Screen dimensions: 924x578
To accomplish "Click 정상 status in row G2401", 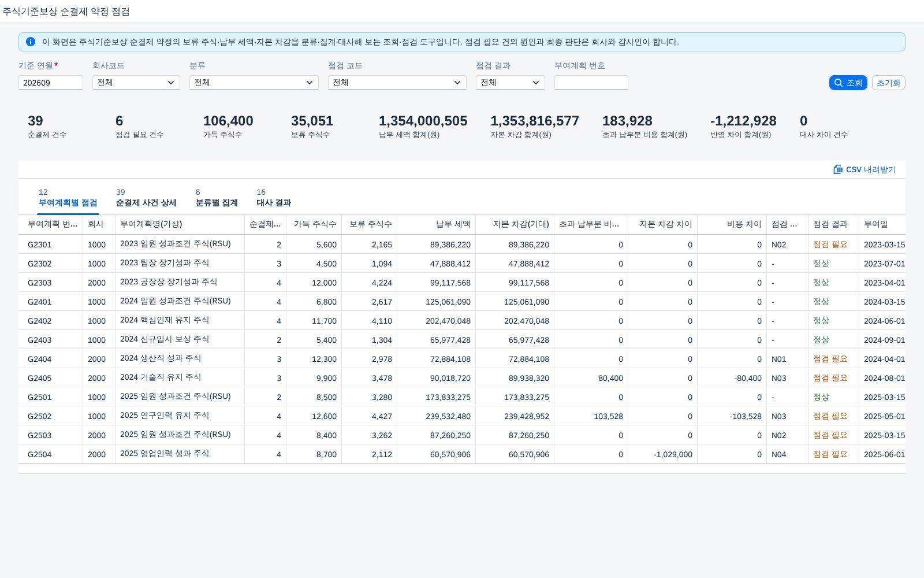I will point(821,302).
